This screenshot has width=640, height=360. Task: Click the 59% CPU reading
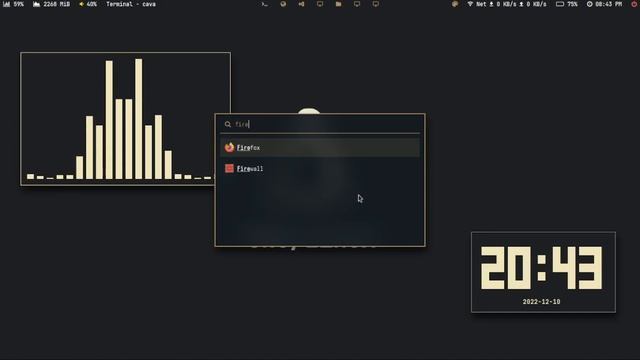18,4
